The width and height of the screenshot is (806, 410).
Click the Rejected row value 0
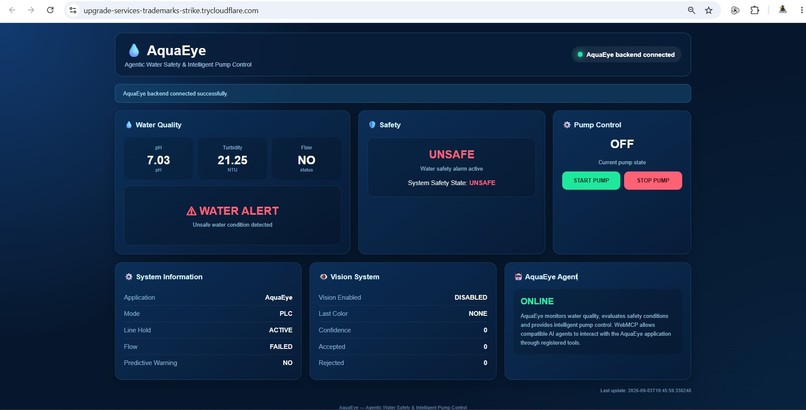[x=485, y=363]
